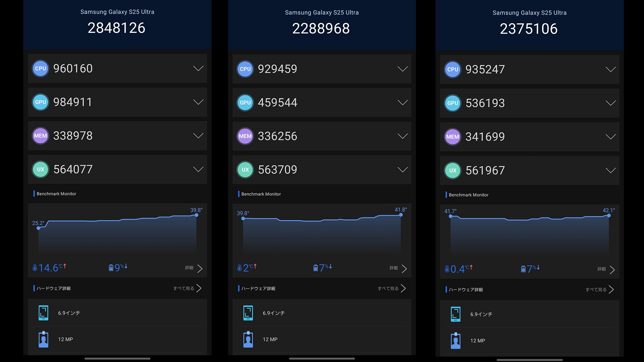Click the front camera icon beside 12 MP in right panel
Screen dimensions: 644x362
pos(455,341)
